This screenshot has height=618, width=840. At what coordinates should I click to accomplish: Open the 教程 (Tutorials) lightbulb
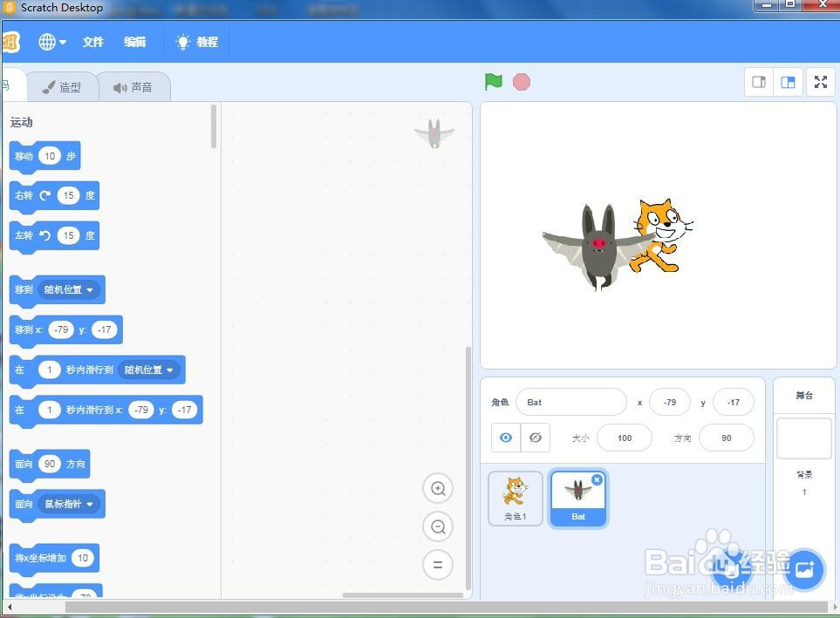click(196, 42)
